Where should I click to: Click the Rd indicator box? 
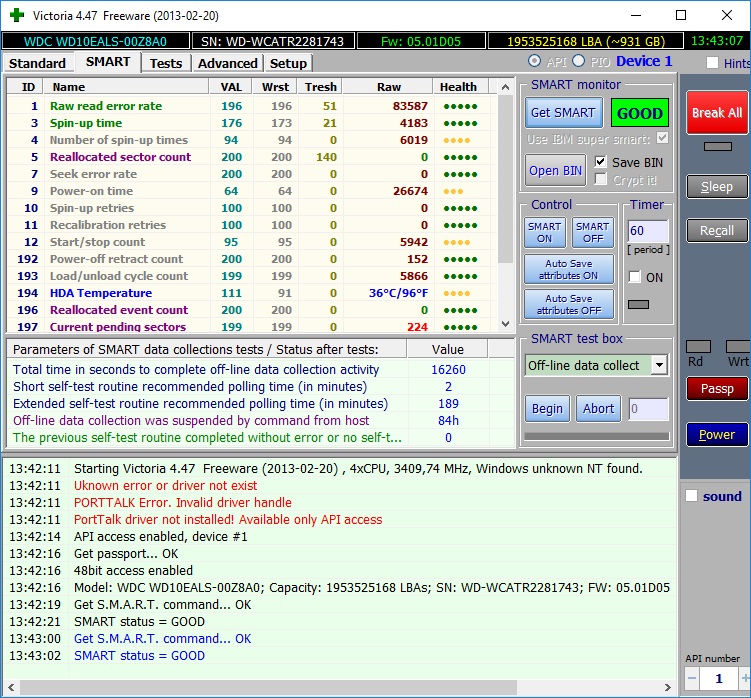point(698,346)
